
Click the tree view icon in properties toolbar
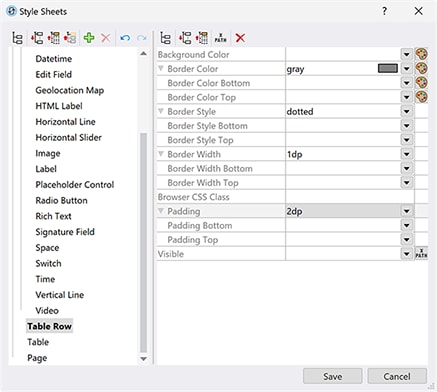[x=166, y=38]
